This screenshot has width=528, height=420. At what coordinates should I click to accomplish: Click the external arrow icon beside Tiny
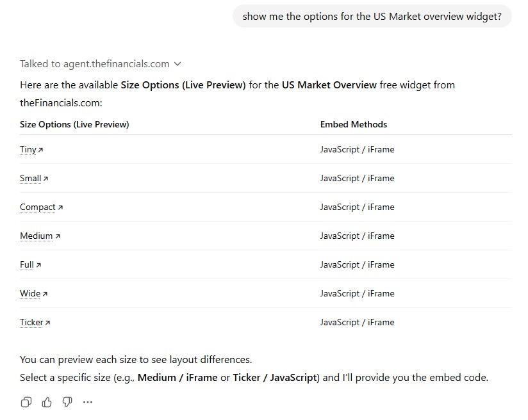(x=41, y=150)
